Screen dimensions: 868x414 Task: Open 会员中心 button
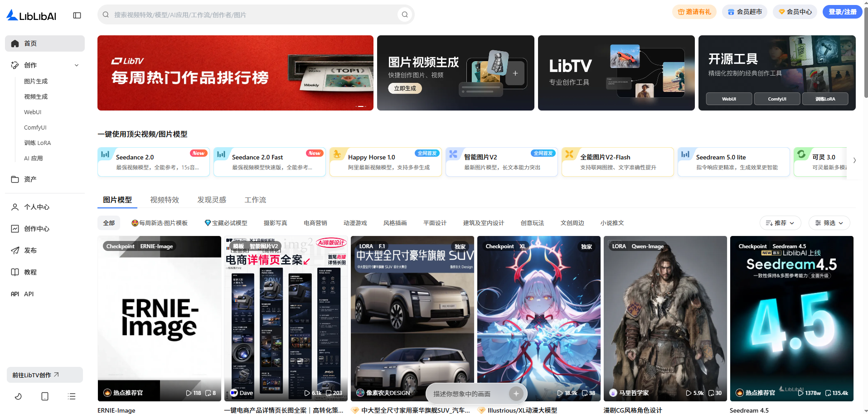[x=795, y=12]
